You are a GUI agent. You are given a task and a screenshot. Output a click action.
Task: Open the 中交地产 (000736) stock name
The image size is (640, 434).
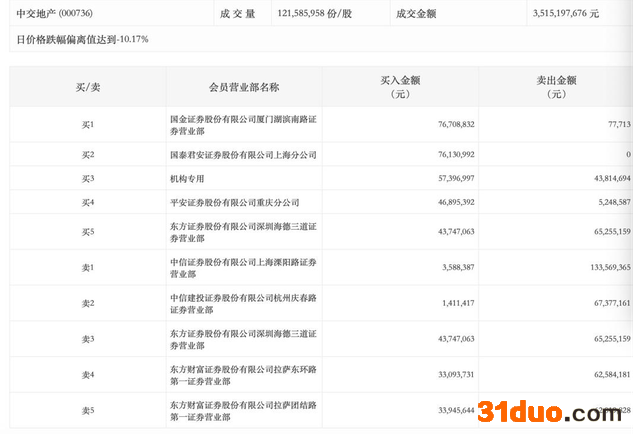60,14
